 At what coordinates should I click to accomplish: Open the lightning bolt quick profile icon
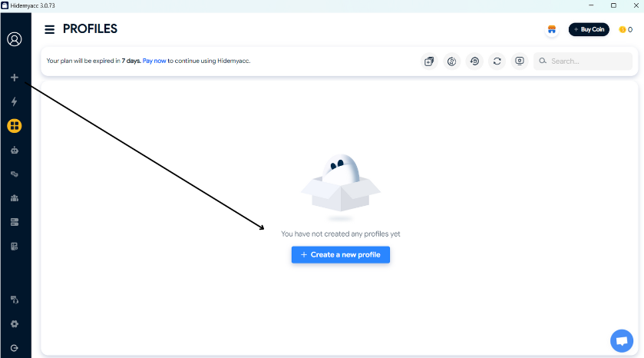[x=15, y=101]
